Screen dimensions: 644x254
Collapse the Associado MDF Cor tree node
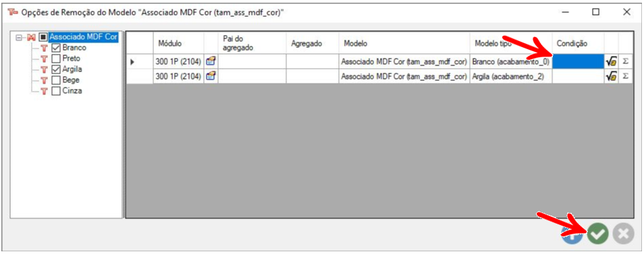(x=18, y=37)
